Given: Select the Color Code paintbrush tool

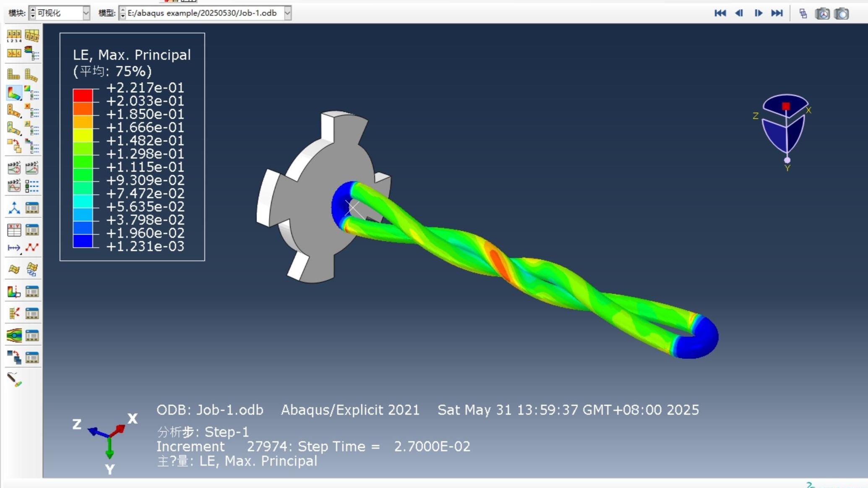Looking at the screenshot, I should pyautogui.click(x=14, y=380).
